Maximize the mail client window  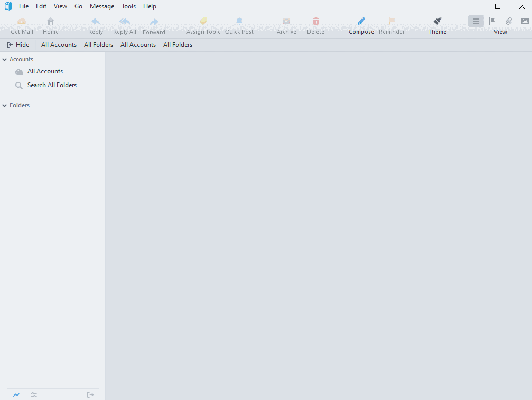497,6
